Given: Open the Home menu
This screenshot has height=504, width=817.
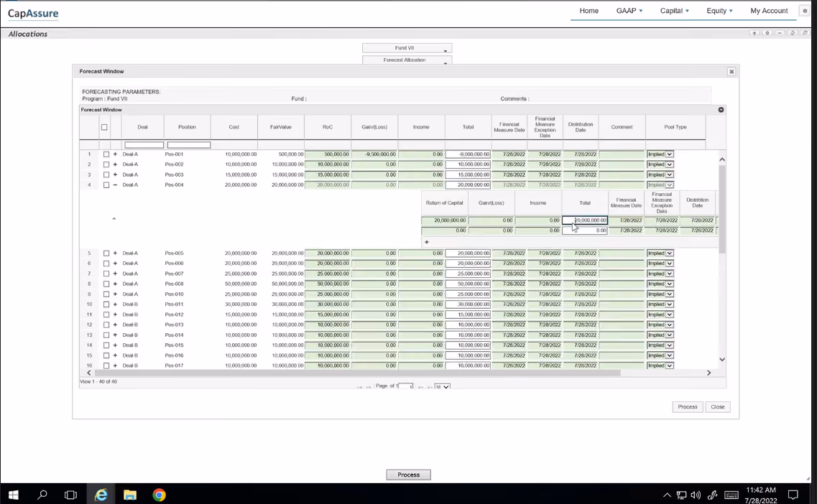Looking at the screenshot, I should point(588,11).
